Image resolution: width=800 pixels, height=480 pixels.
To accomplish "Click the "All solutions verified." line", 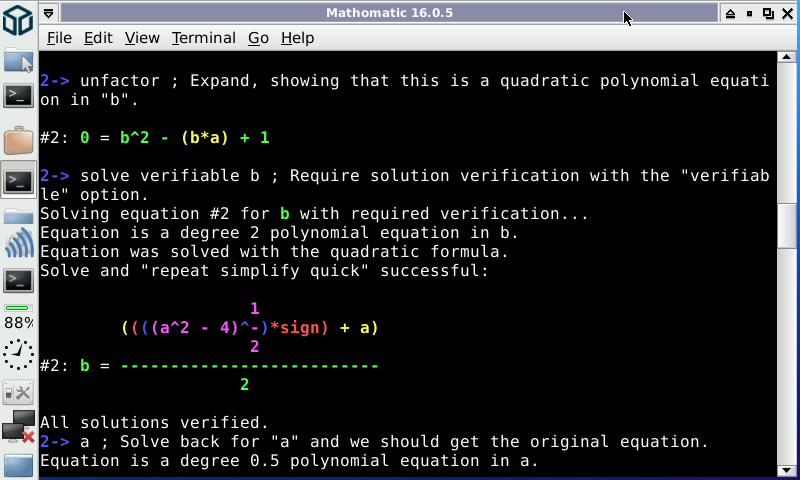I will coord(154,422).
